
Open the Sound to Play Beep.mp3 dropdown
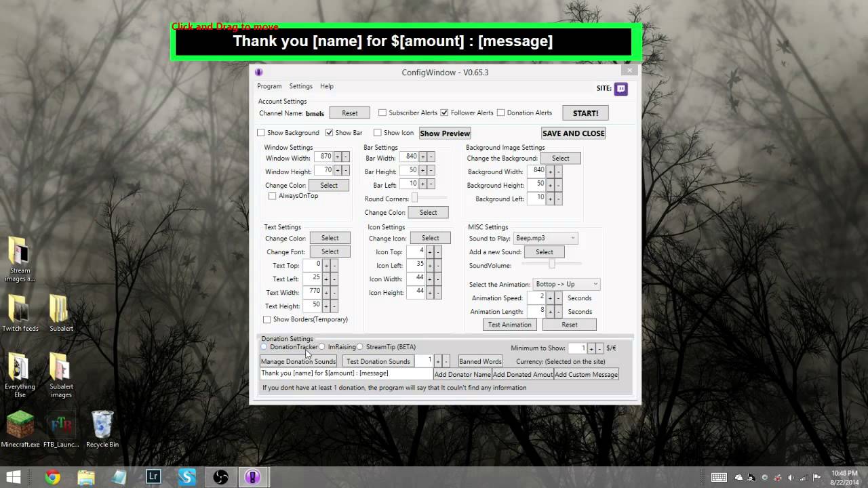(545, 238)
